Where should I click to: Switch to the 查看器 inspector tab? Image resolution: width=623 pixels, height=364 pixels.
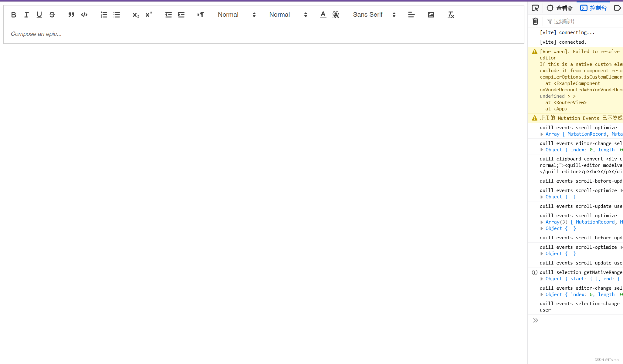coord(560,8)
